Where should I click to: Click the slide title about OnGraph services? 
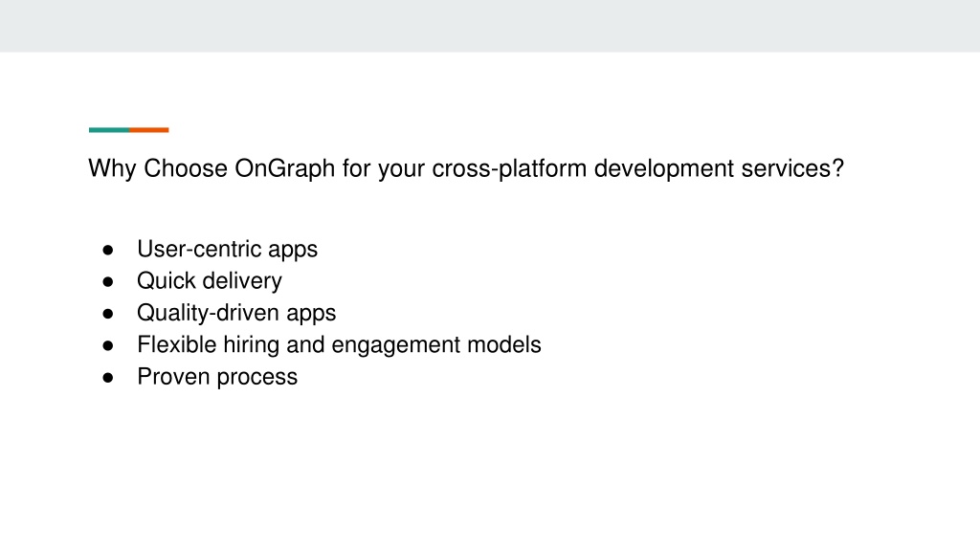coord(466,168)
